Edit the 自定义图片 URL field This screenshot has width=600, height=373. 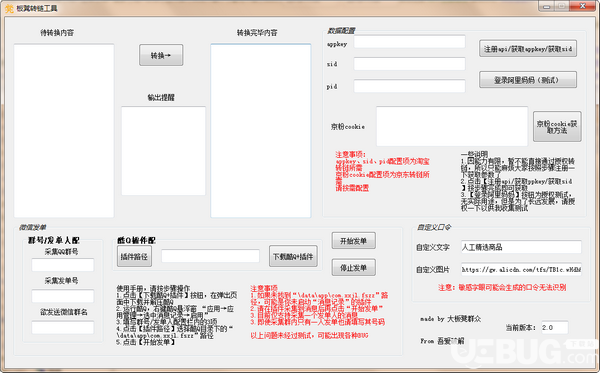[x=521, y=269]
